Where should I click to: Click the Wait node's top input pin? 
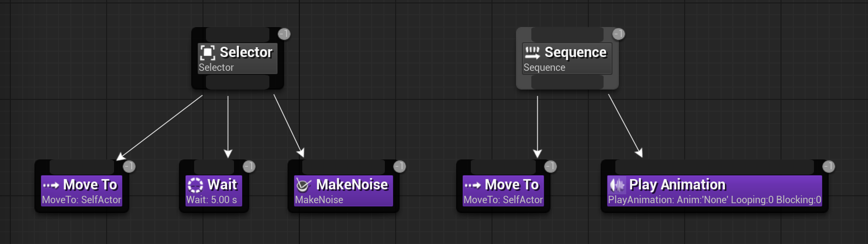point(214,167)
